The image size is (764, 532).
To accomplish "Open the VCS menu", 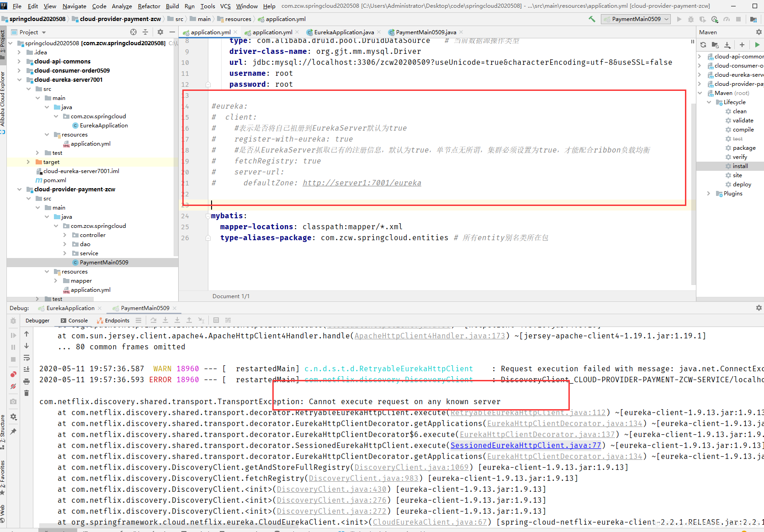I will pyautogui.click(x=225, y=6).
